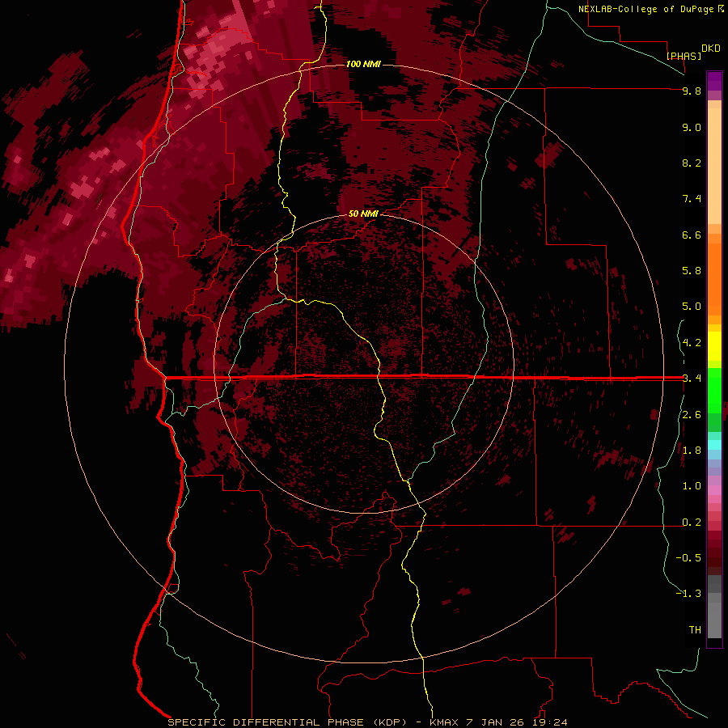Select the 100 NMI range ring label
This screenshot has height=728, width=728.
[363, 64]
